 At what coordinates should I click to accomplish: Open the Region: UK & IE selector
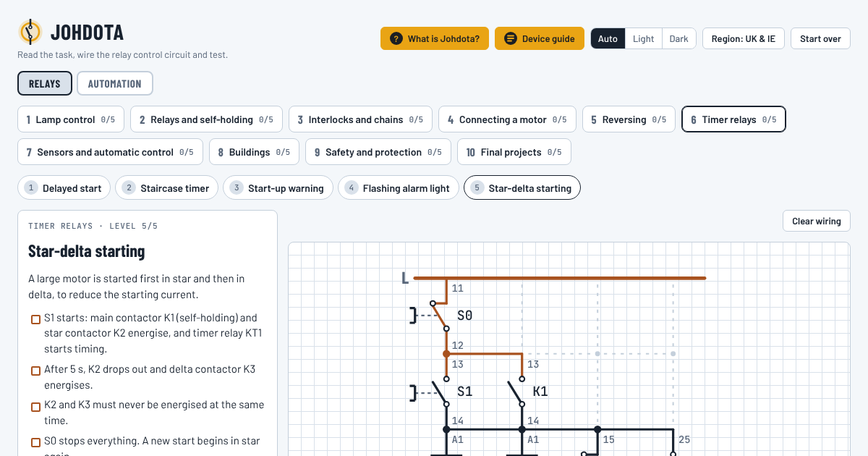click(743, 38)
